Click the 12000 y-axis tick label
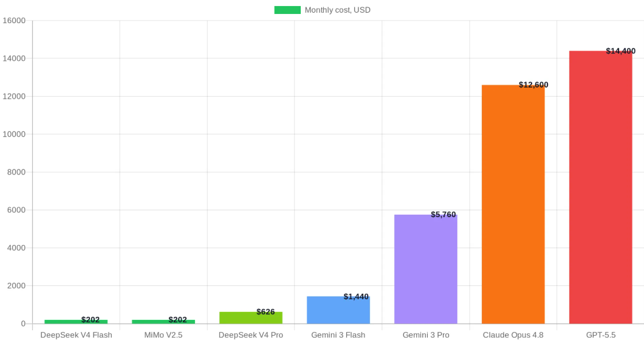644x343 pixels. (14, 96)
